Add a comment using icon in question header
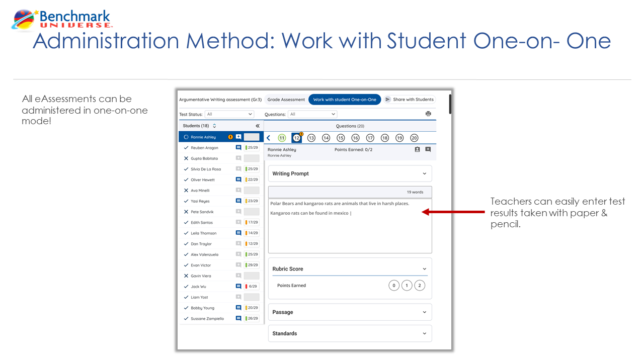 click(428, 149)
